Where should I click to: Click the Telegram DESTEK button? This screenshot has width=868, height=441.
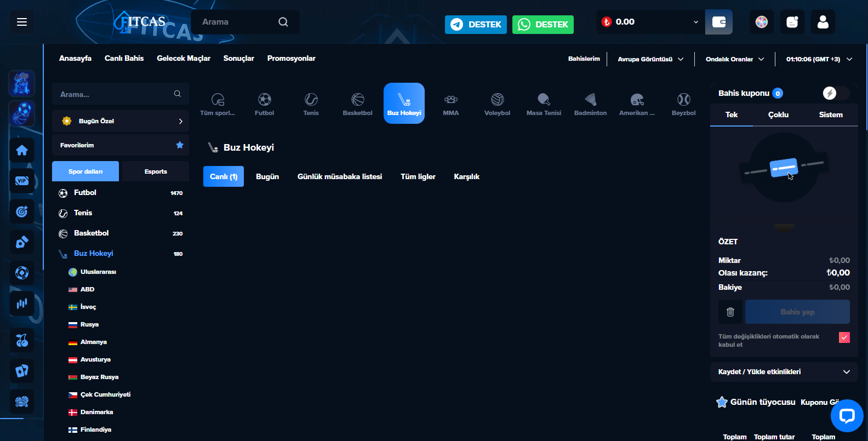tap(476, 25)
